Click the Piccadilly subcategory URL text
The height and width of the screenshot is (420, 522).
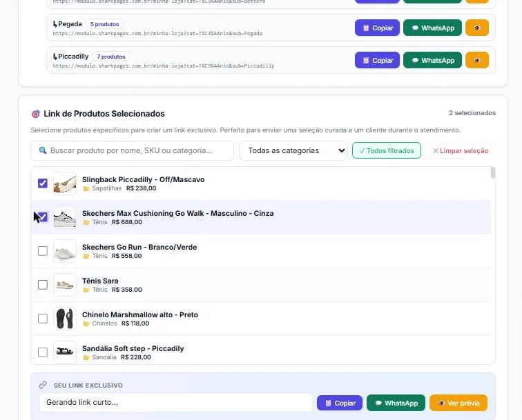coord(164,66)
